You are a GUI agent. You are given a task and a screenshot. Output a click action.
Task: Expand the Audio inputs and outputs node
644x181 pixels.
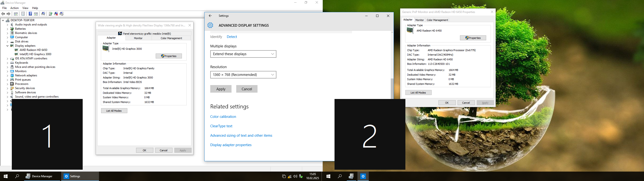8,25
